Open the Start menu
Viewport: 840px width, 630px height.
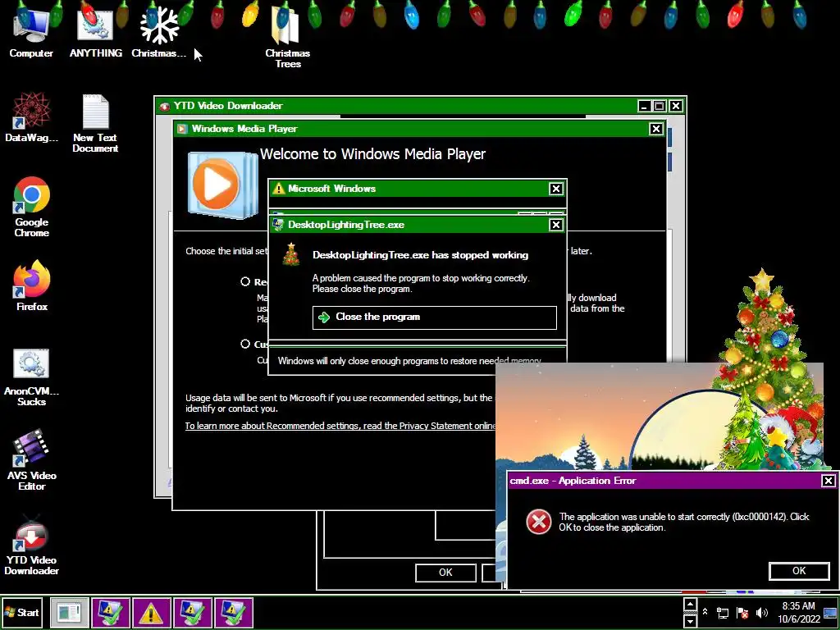(21, 612)
